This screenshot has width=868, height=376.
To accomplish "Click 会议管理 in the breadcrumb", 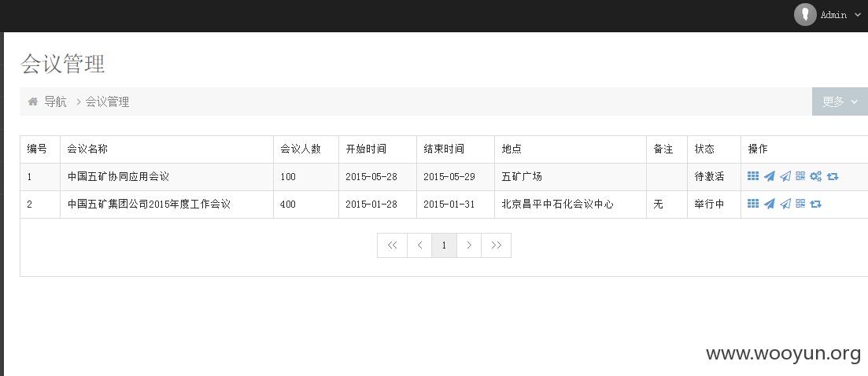I will 107,101.
